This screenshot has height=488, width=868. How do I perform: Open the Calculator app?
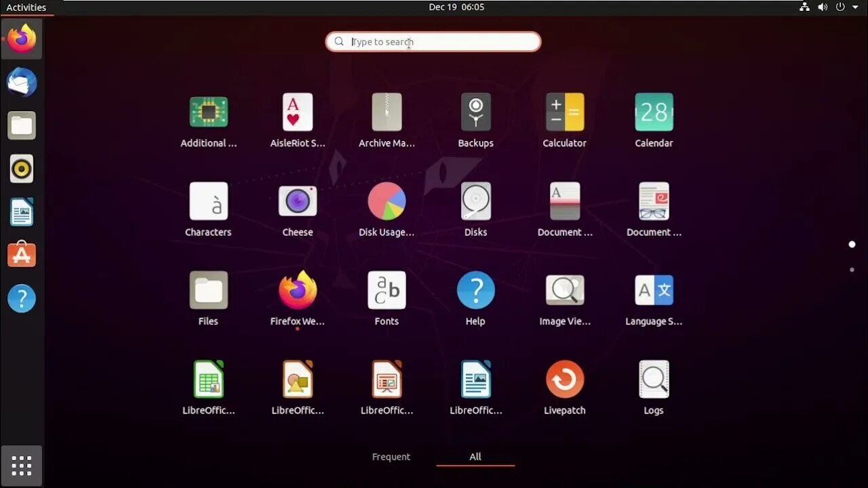pyautogui.click(x=565, y=113)
